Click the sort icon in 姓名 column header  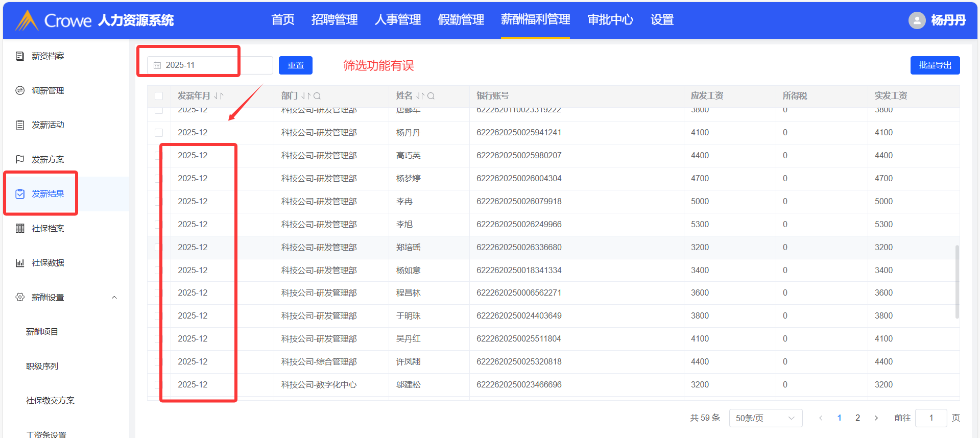coord(420,96)
